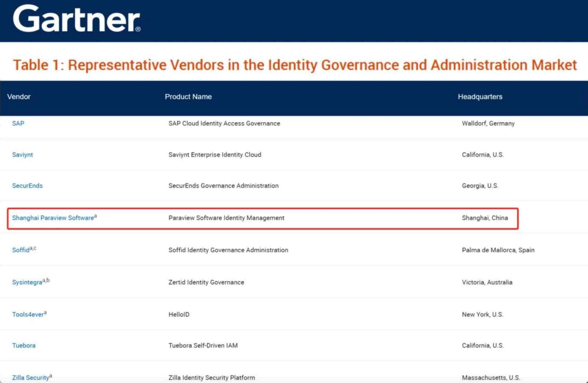Select 'Saviynt Enterprise Identity Cloud' cell

(215, 154)
